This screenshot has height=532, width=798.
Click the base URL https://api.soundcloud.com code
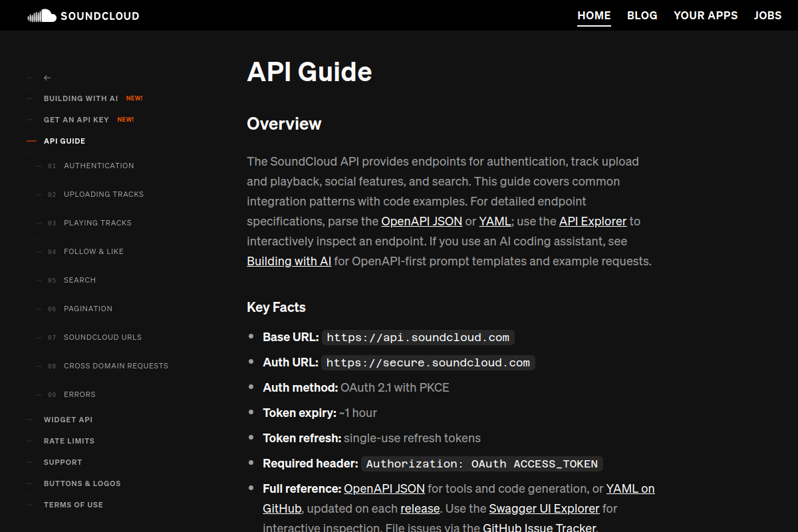point(418,337)
